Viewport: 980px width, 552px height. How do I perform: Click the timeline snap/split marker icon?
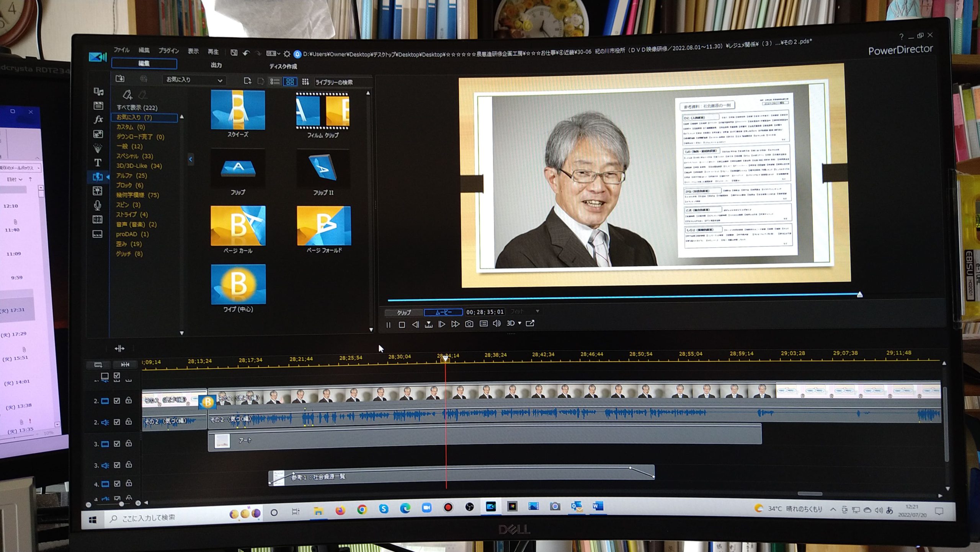pyautogui.click(x=119, y=348)
